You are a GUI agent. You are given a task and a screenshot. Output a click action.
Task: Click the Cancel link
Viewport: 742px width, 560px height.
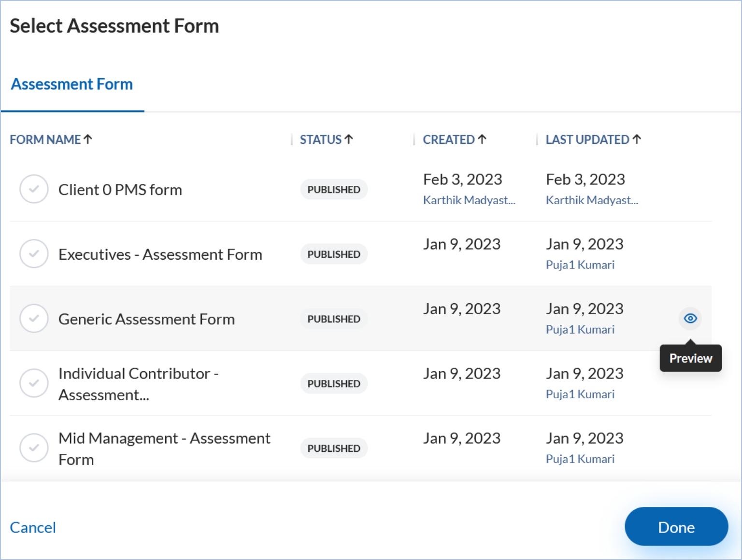coord(33,528)
